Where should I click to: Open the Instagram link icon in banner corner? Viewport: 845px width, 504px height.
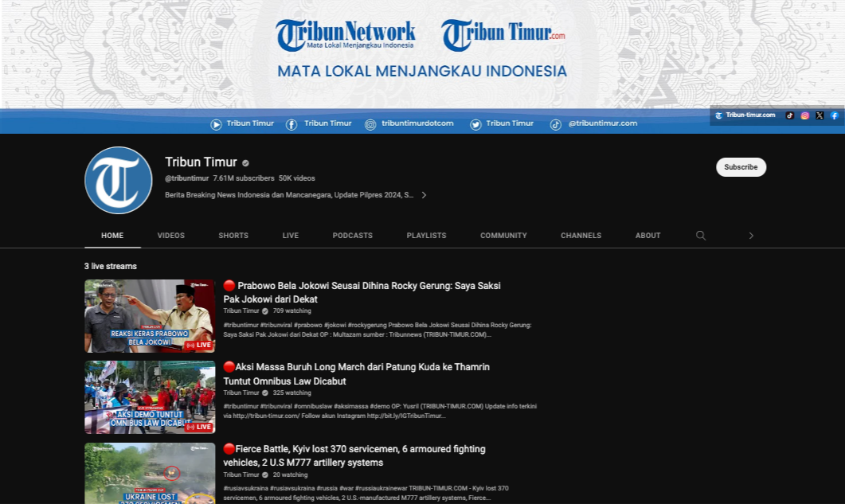click(x=804, y=115)
